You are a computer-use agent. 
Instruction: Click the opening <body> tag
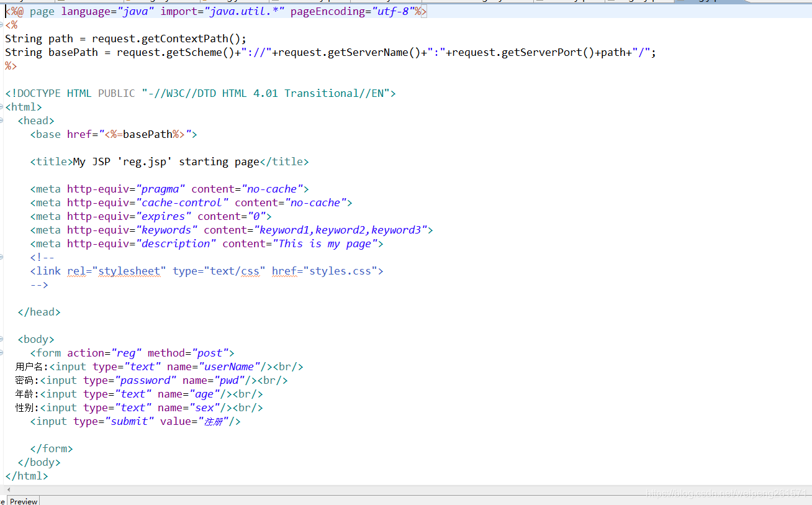(x=36, y=339)
